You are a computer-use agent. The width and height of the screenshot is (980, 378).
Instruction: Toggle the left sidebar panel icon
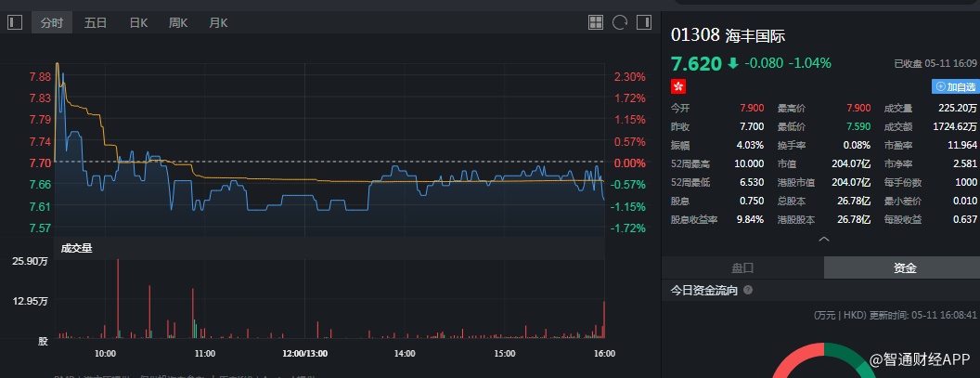[x=14, y=22]
